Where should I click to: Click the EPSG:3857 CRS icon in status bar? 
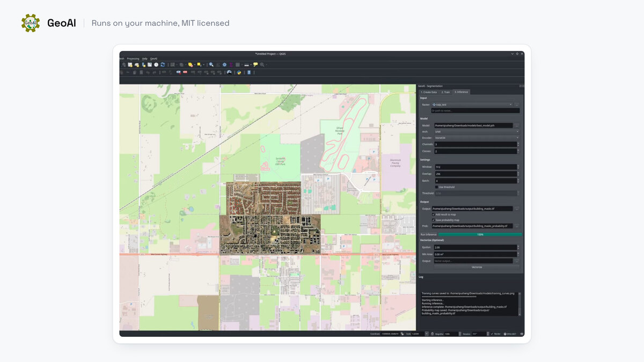pyautogui.click(x=505, y=334)
